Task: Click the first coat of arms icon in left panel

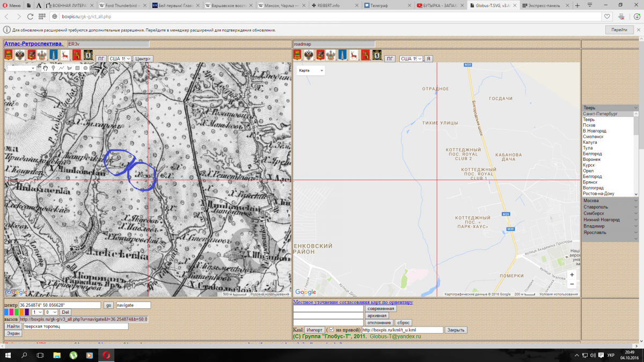Action: tap(9, 55)
